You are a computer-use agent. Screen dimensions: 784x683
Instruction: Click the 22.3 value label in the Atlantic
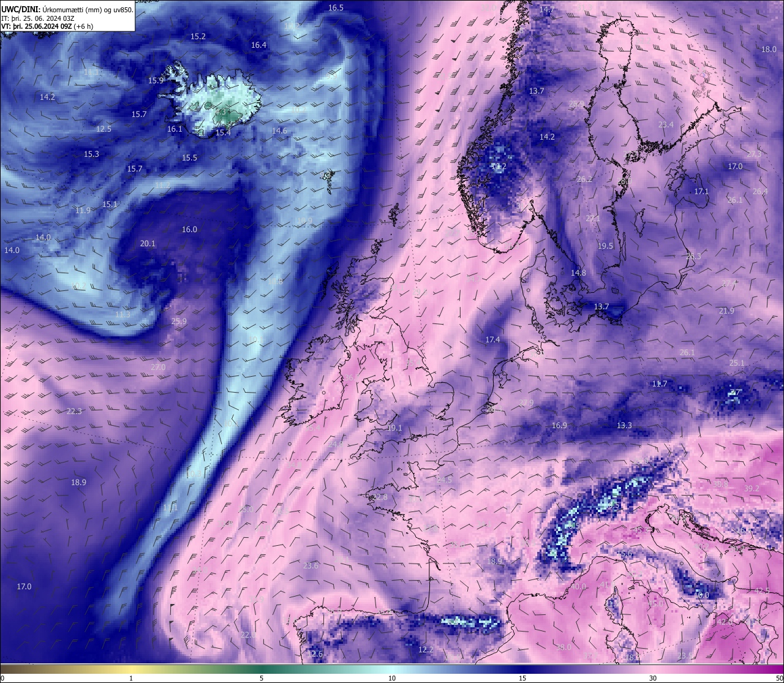click(74, 412)
